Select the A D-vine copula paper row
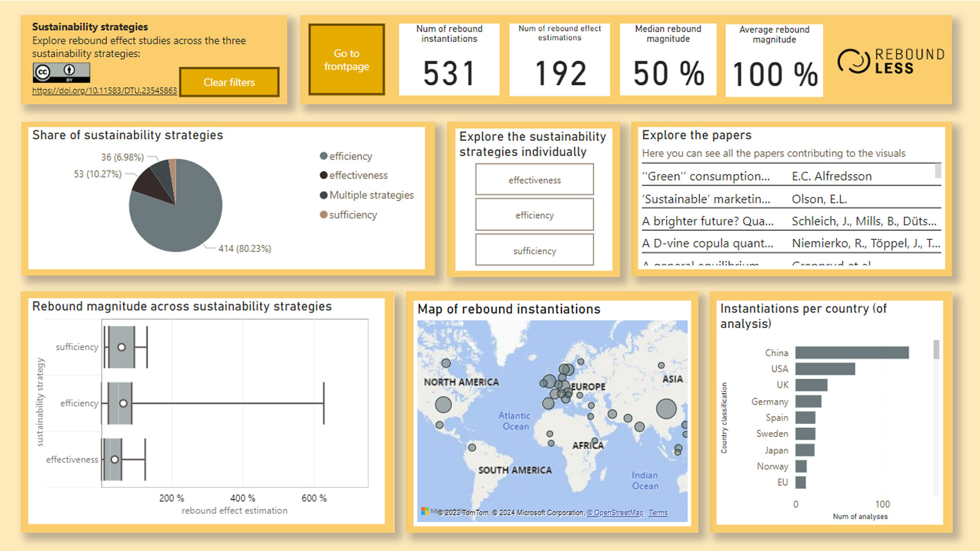980x551 pixels. point(791,243)
